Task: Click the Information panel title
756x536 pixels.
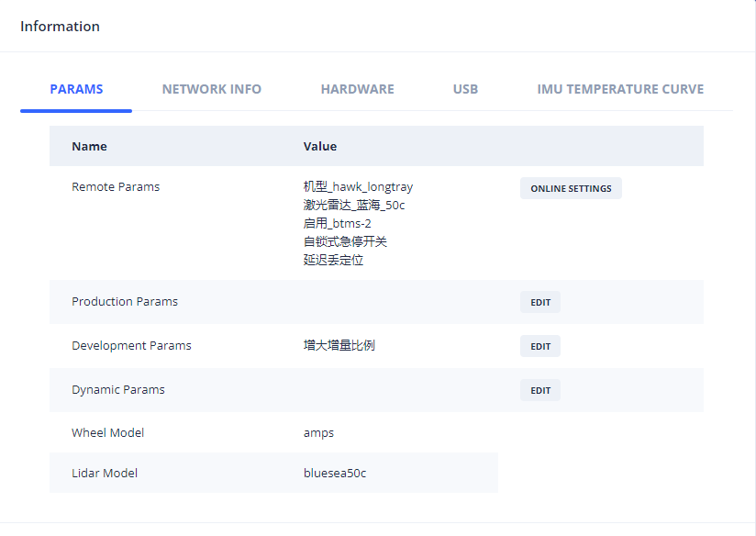Action: coord(60,27)
